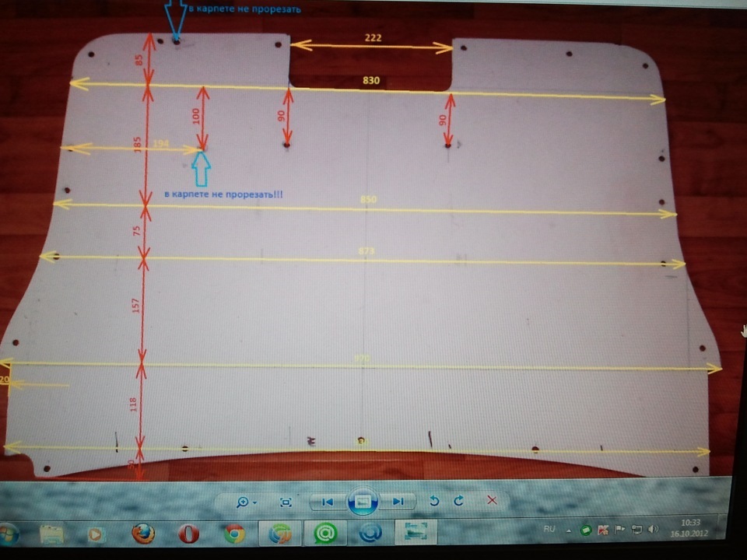Open the volume speaker control
Screen dimensions: 747x560
(653, 529)
